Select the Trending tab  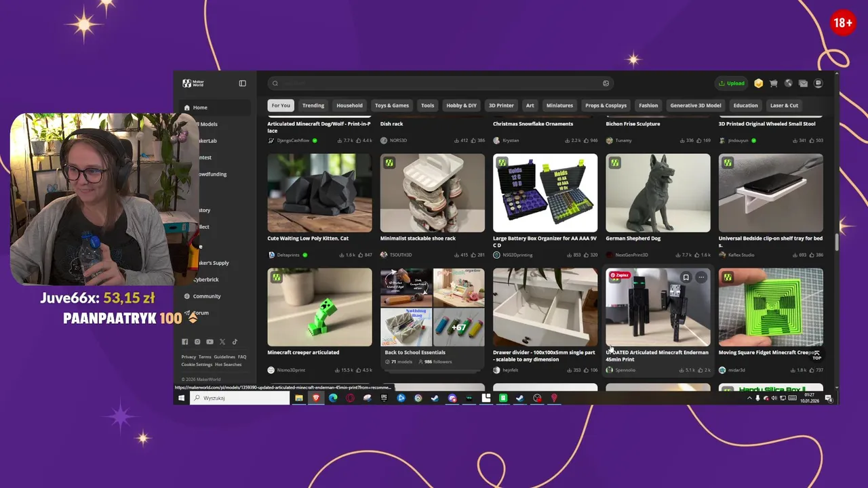313,105
